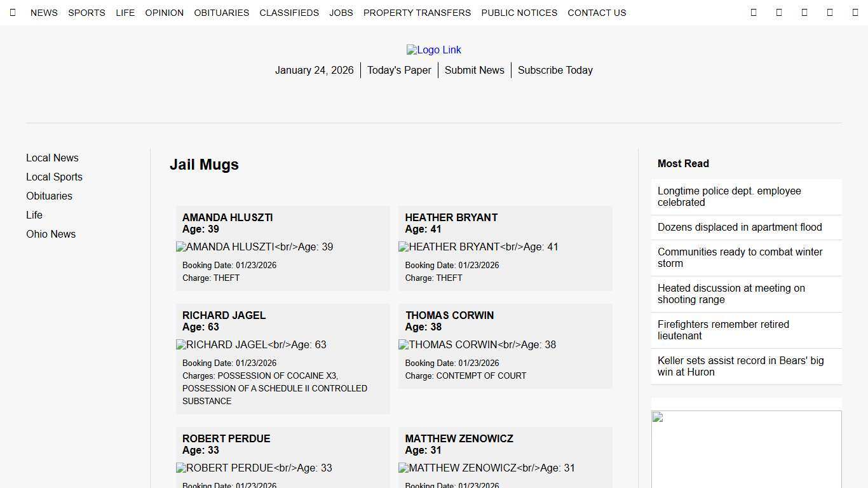
Task: Click the RICHARD JAGEL mugshot image
Action: click(250, 344)
